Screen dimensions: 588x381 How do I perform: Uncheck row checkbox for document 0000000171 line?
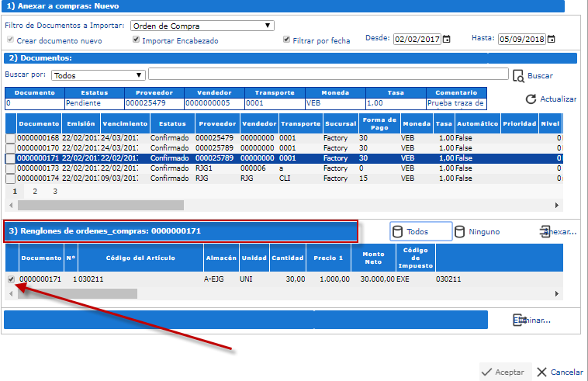[10, 278]
